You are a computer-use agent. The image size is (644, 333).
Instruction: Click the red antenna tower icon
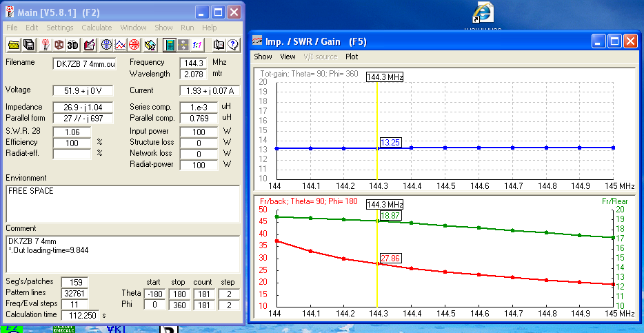click(x=46, y=45)
